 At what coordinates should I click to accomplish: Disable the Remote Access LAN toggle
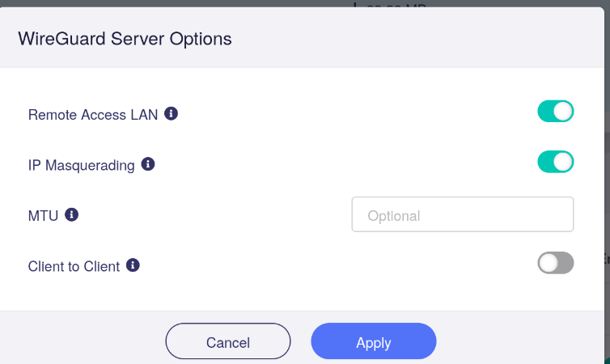pos(556,112)
